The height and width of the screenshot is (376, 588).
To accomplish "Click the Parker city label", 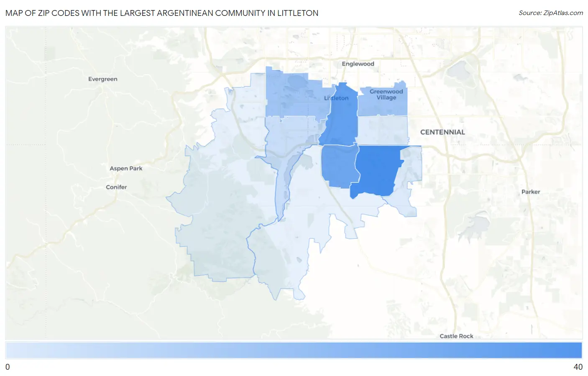I will pyautogui.click(x=531, y=192).
